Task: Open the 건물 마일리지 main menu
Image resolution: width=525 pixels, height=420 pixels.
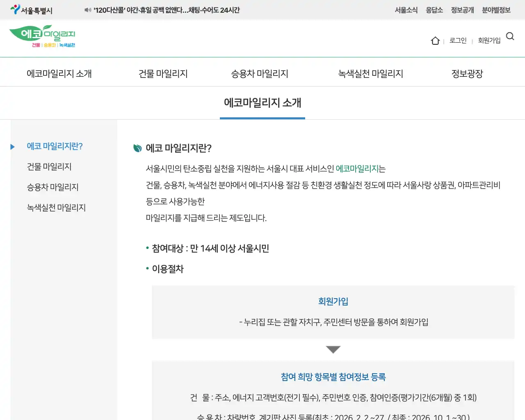Action: (163, 73)
